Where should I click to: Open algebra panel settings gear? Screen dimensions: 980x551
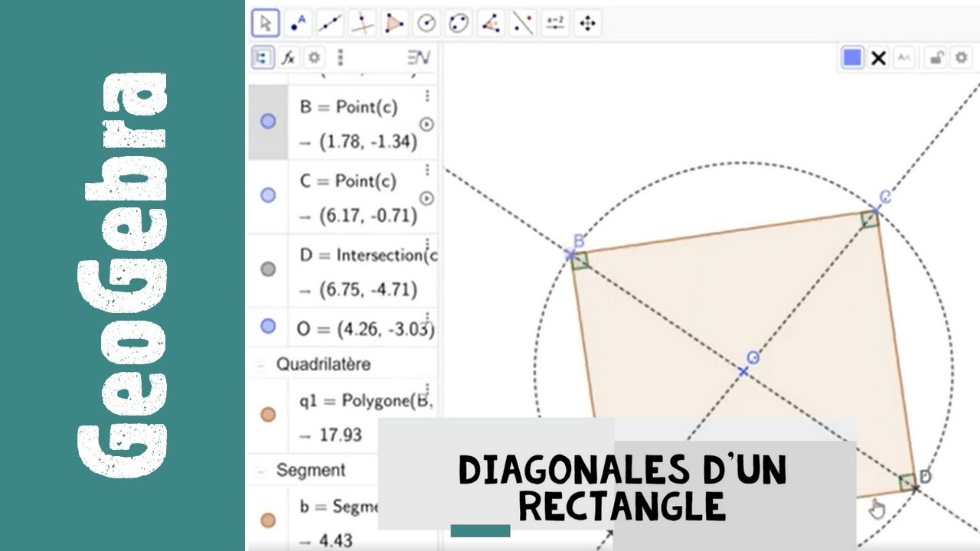(314, 57)
